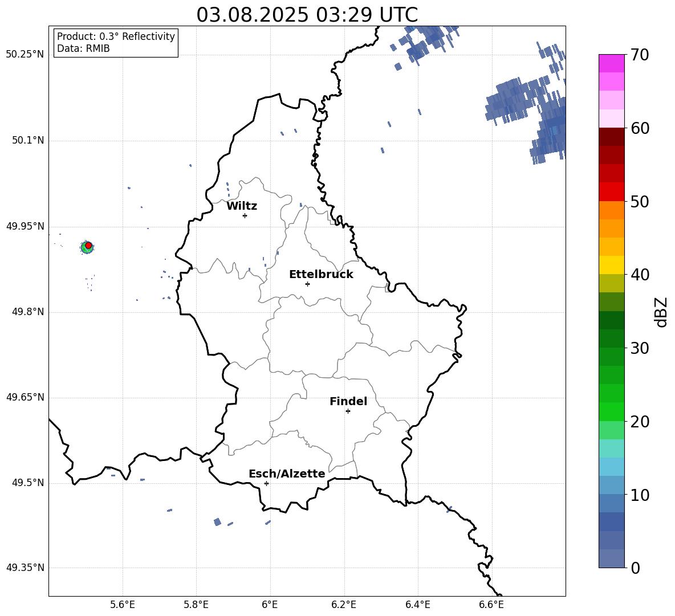Click the 49.35°N latitude label
The image size is (675, 616).
pos(25,568)
